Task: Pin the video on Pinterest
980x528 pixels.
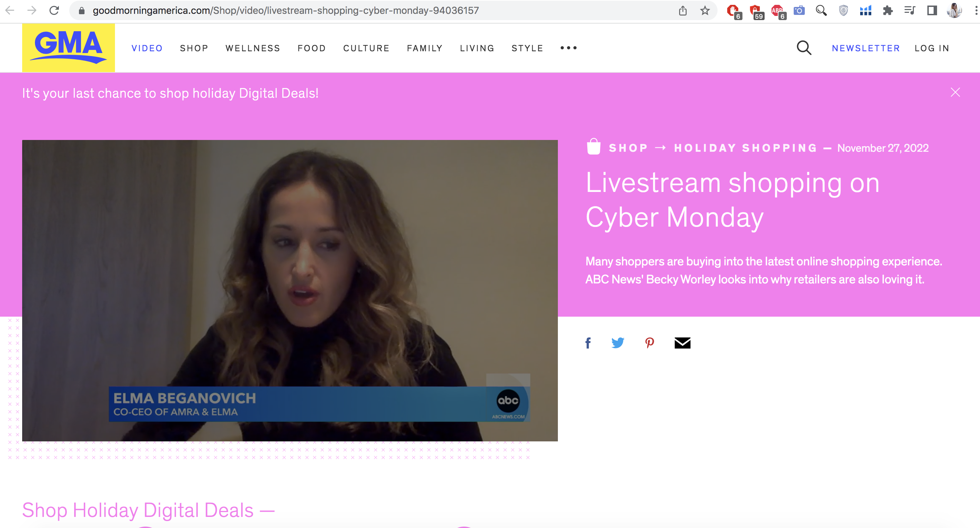Action: 650,343
